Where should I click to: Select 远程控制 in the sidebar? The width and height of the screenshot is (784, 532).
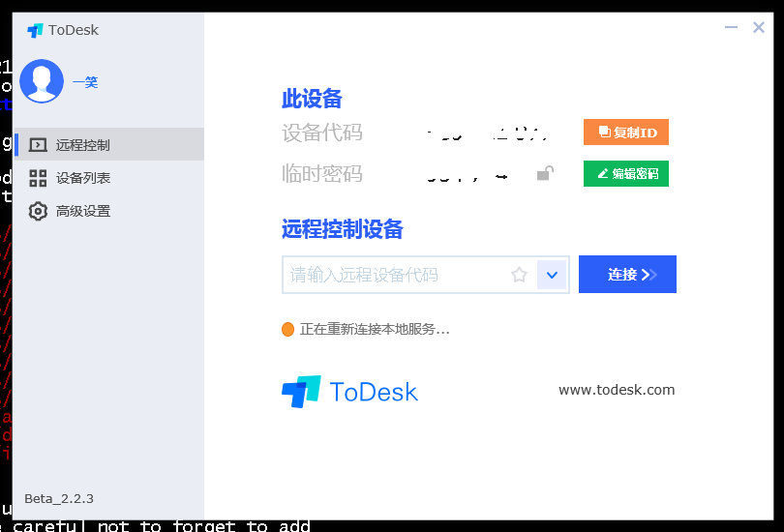(x=109, y=144)
